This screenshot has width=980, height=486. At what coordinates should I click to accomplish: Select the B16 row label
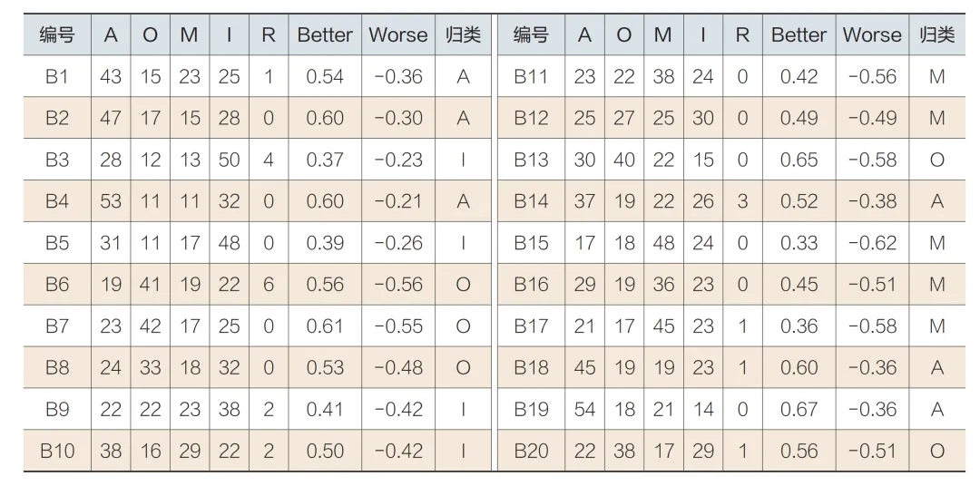pos(531,284)
